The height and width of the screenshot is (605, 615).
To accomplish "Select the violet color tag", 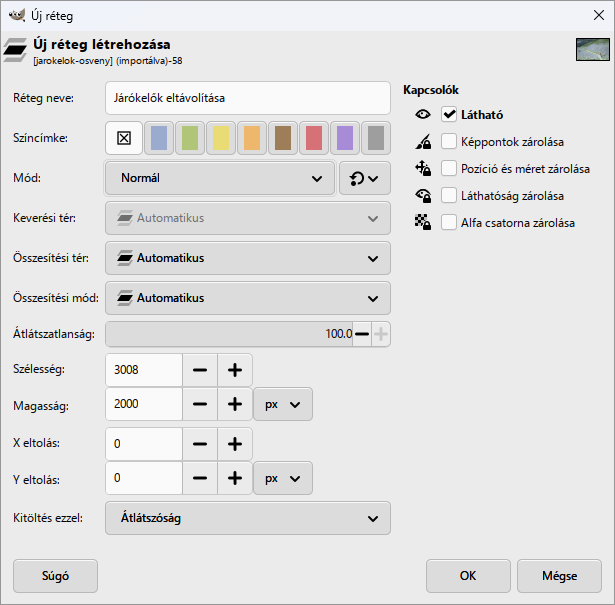I will tap(345, 138).
